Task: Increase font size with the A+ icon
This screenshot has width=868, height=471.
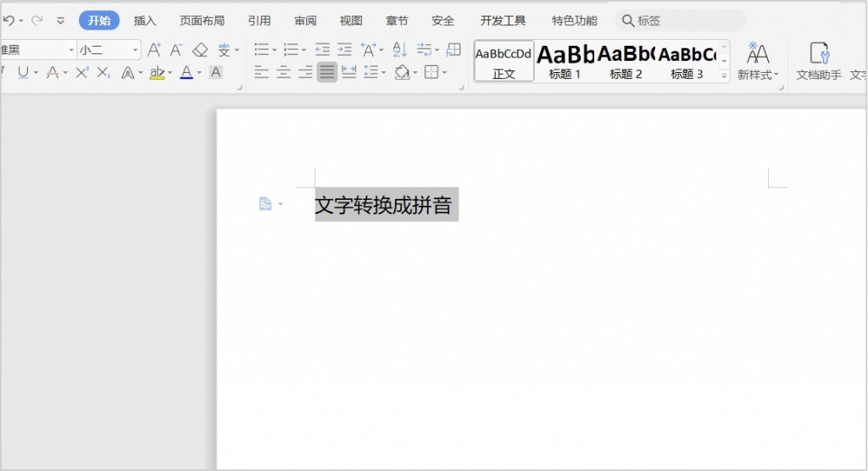Action: point(153,50)
